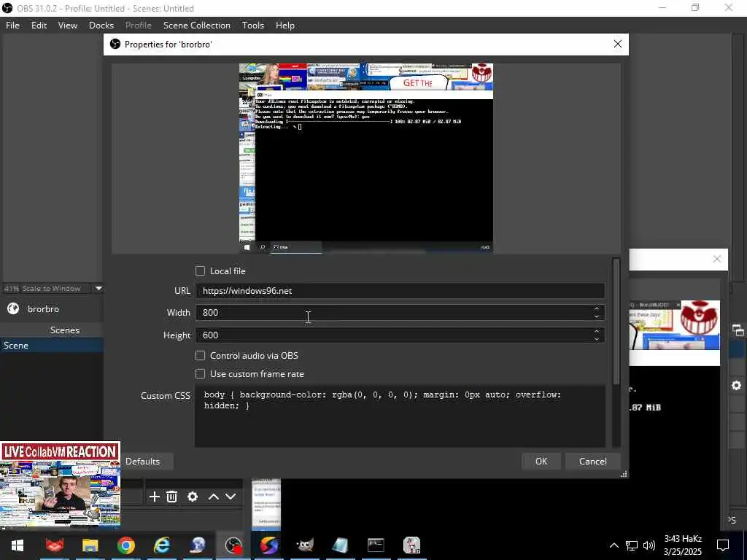Enable Control audio via OBS

click(x=200, y=356)
